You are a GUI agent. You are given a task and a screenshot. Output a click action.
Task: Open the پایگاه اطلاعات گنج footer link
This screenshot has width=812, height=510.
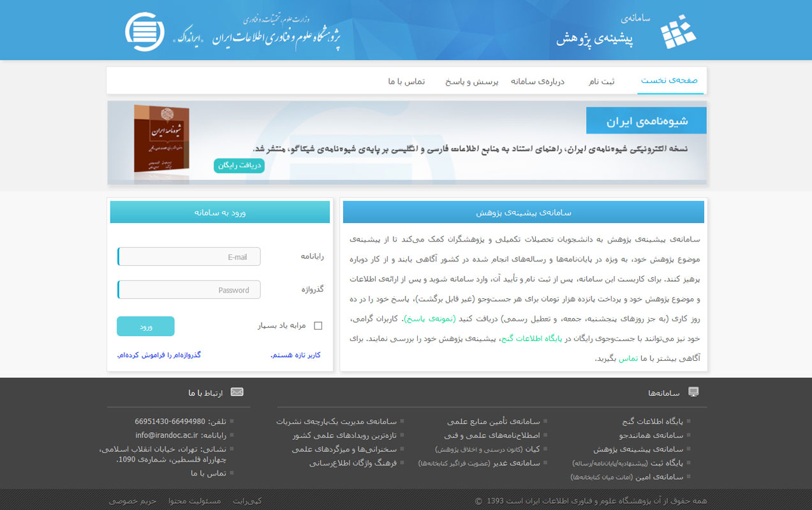coord(651,421)
